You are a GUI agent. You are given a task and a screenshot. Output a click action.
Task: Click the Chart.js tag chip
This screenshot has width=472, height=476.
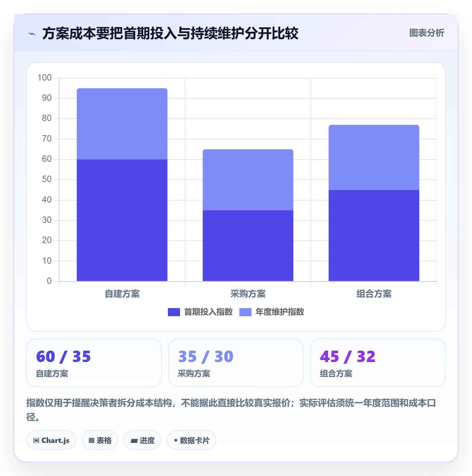(51, 440)
